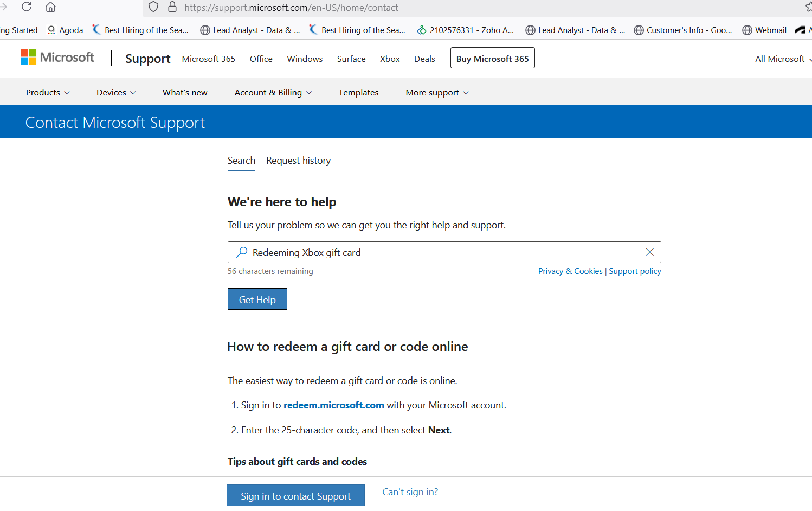This screenshot has height=511, width=812.
Task: Click the Microsoft logo
Action: click(x=56, y=57)
